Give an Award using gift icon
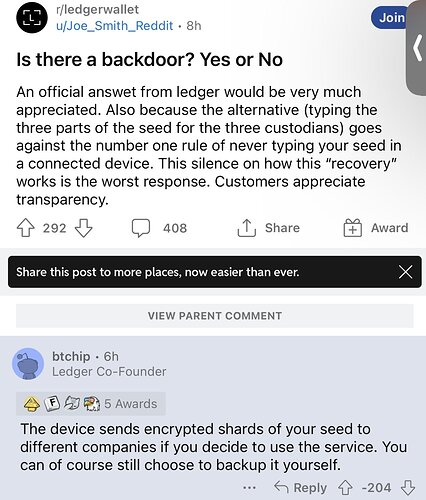Screen dimensions: 426x500 pos(353,228)
